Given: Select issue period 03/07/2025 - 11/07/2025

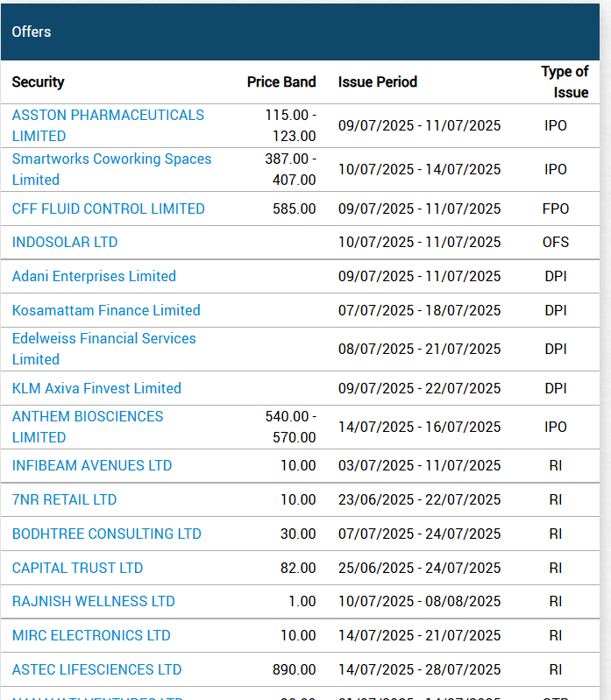Looking at the screenshot, I should click(x=419, y=465).
